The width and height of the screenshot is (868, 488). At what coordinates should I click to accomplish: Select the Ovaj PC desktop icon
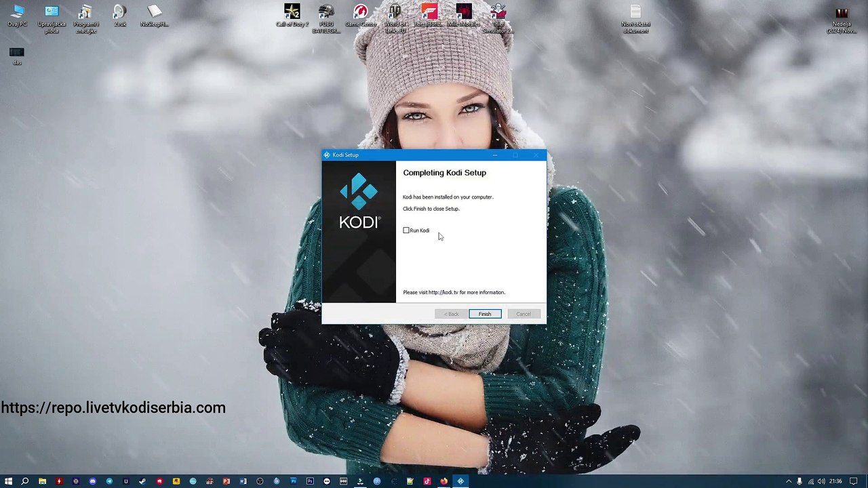coord(17,14)
